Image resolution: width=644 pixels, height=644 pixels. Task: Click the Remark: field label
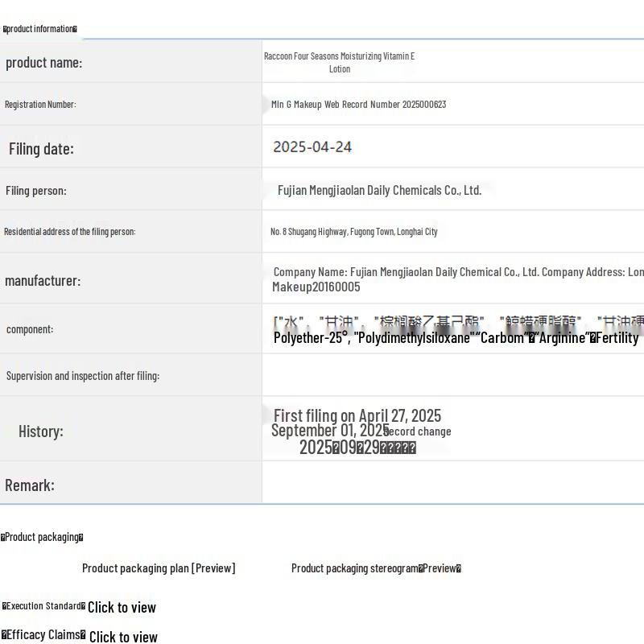click(x=30, y=485)
